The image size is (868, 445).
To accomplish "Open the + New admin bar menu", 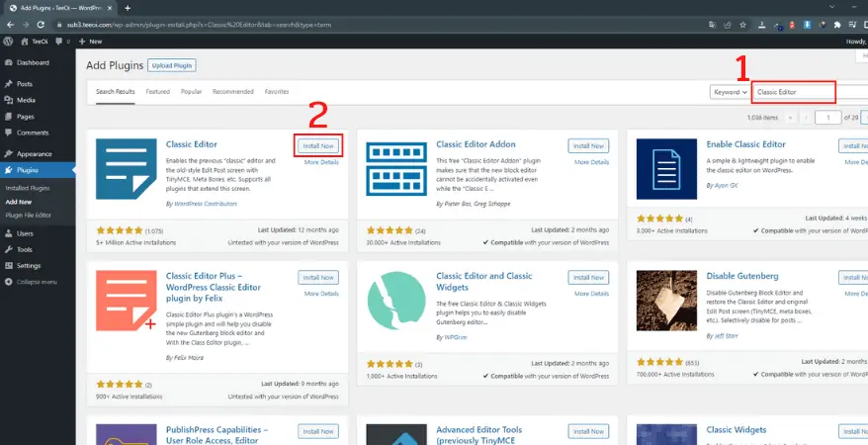I will pos(90,41).
